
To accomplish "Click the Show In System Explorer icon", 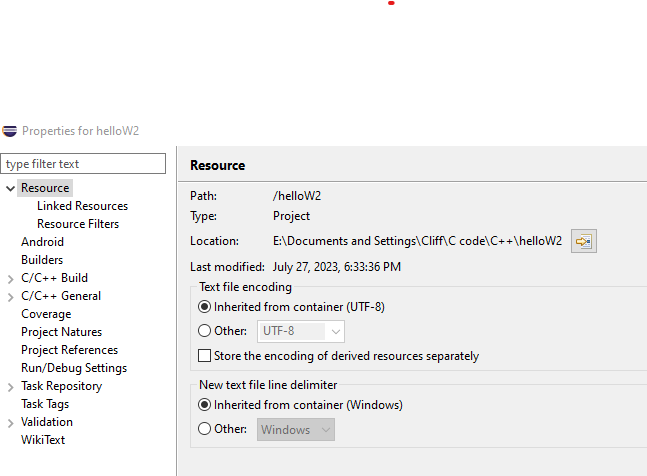I will point(583,241).
